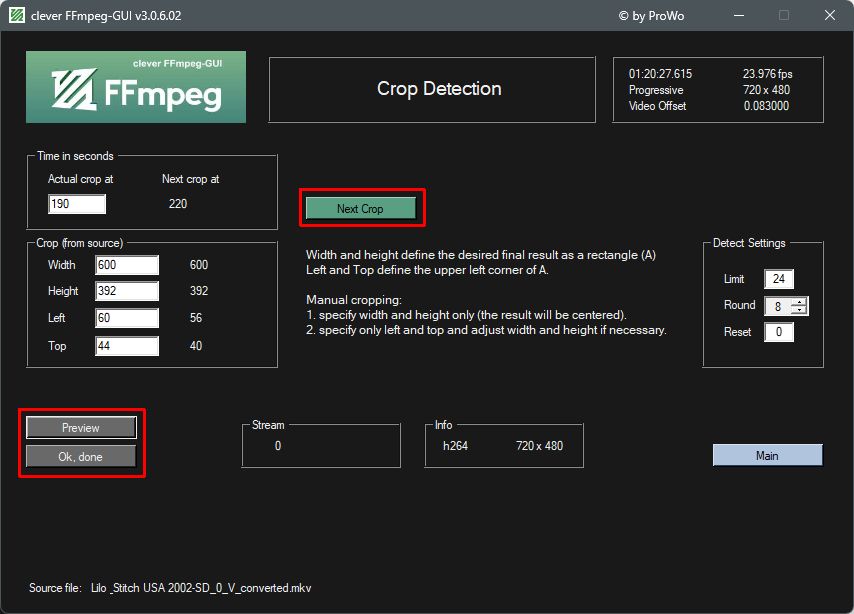The width and height of the screenshot is (854, 614).
Task: Focus the crop Left input
Action: 127,318
